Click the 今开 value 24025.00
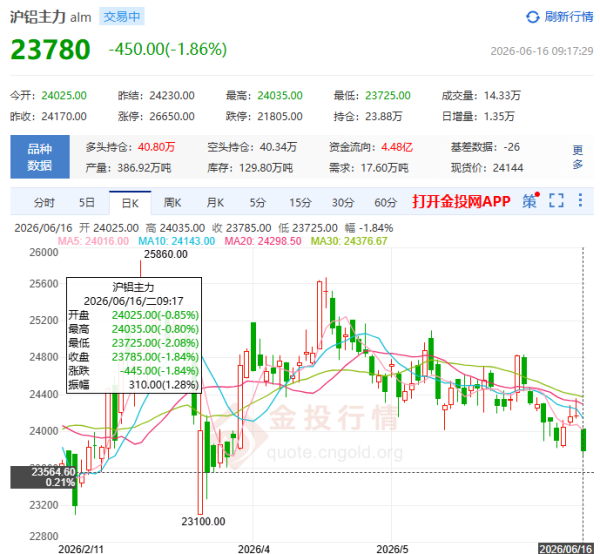This screenshot has height=554, width=600. pyautogui.click(x=64, y=95)
